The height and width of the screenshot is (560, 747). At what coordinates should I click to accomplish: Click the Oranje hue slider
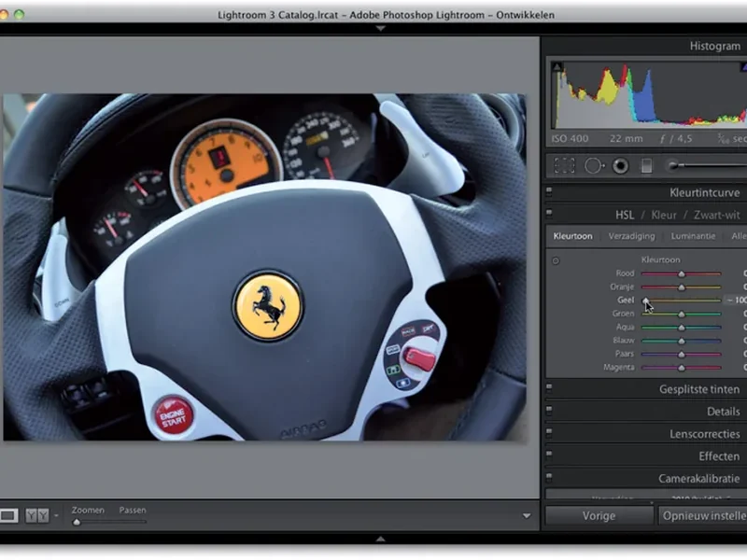681,287
